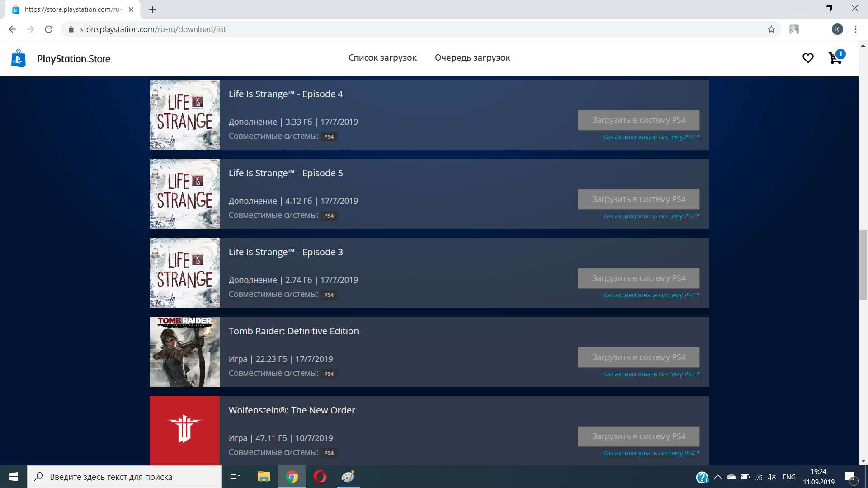Viewport: 868px width, 488px height.
Task: Click the PlayStation Store title text
Action: [74, 59]
